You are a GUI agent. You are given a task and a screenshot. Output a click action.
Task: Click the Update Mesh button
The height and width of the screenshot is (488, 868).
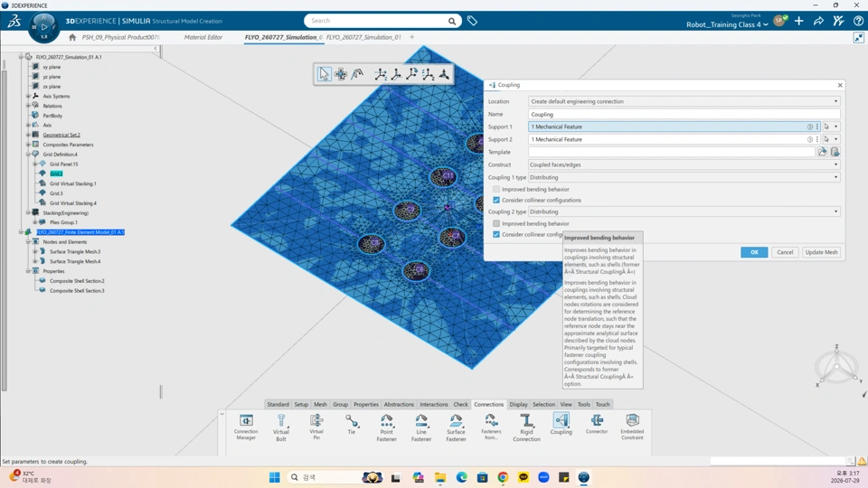coord(822,252)
